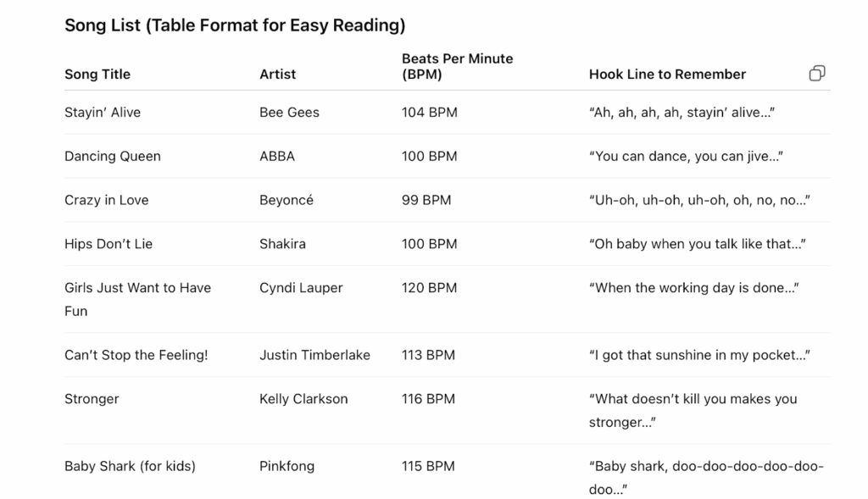Click the 104 BPM cell

point(429,113)
